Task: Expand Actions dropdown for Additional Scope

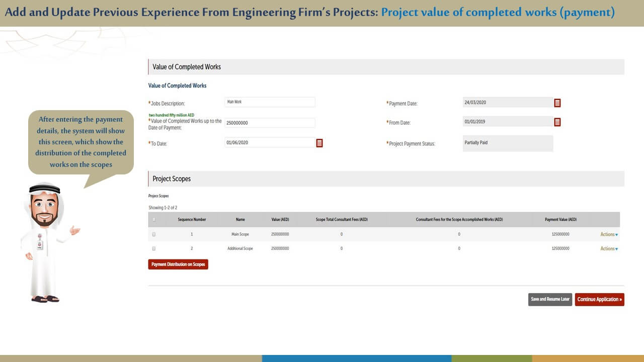Action: [x=609, y=248]
